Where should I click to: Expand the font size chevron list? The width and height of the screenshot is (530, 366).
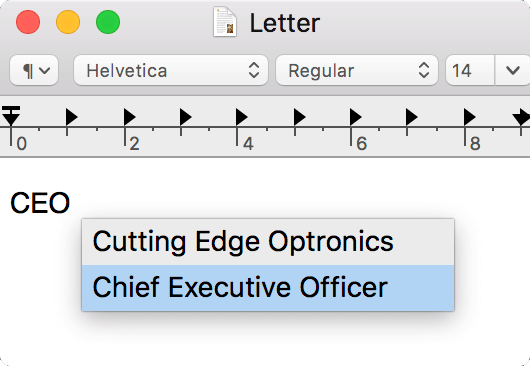click(512, 70)
